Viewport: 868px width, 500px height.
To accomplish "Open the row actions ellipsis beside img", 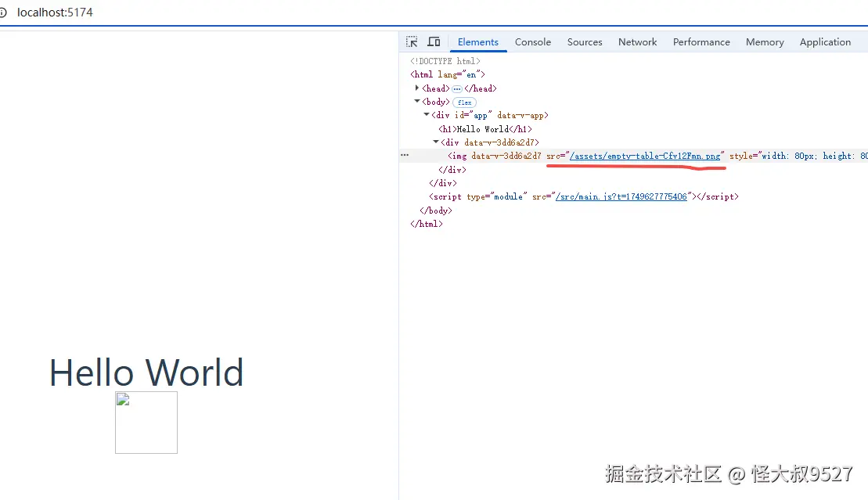I will [405, 156].
